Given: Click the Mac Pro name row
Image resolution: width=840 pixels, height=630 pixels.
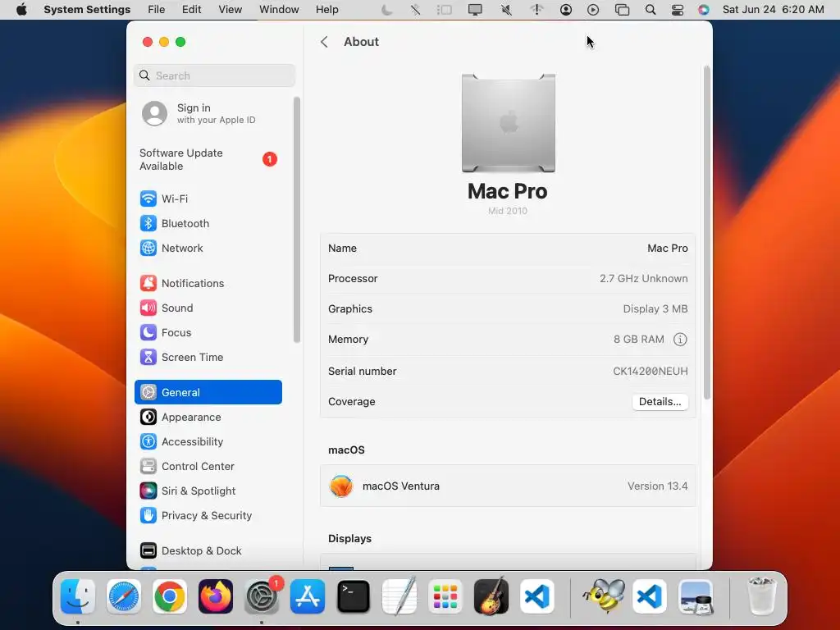Looking at the screenshot, I should pos(508,248).
